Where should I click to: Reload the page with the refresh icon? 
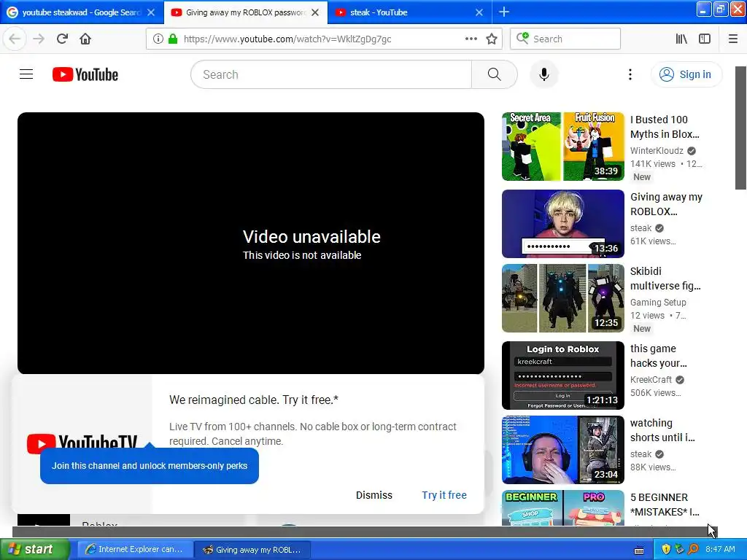pyautogui.click(x=62, y=39)
